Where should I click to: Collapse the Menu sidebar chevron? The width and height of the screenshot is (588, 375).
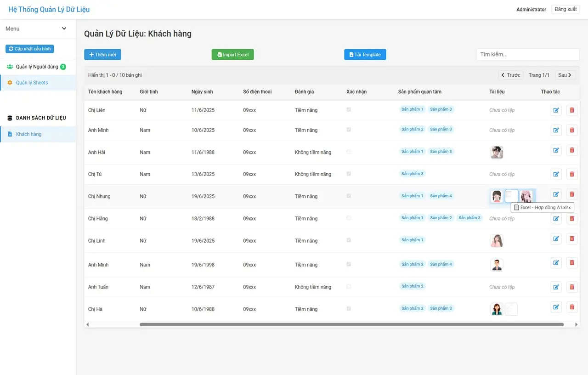coord(64,28)
